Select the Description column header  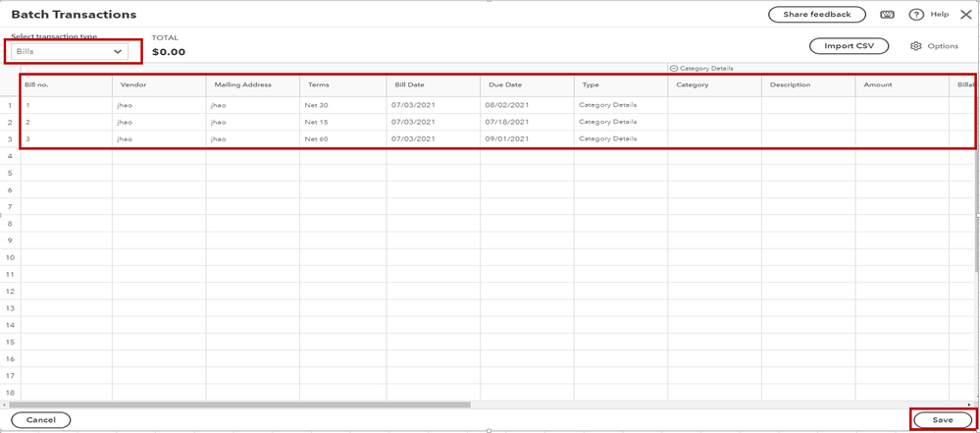click(808, 85)
